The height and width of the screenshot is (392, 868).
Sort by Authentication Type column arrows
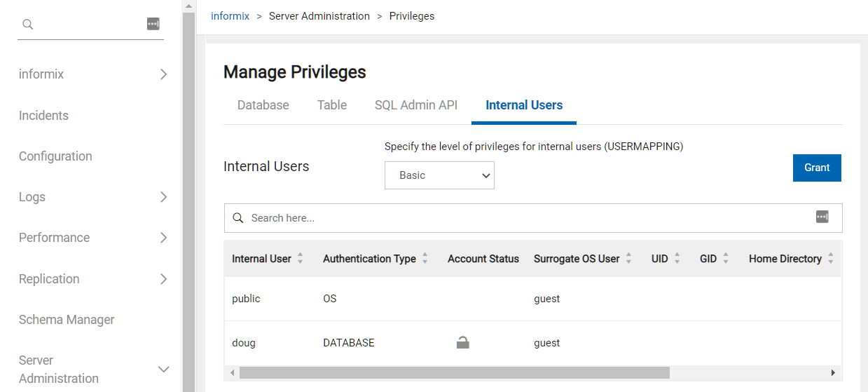(x=425, y=259)
